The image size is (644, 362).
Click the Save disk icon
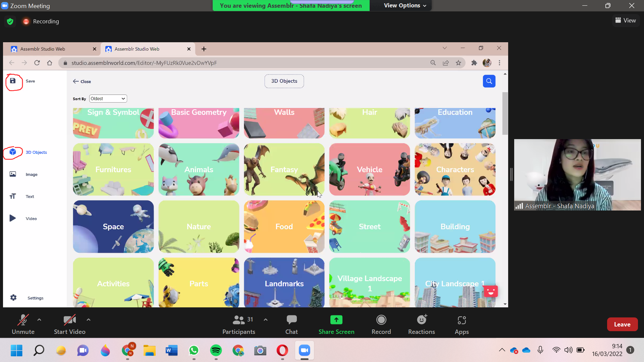point(13,81)
